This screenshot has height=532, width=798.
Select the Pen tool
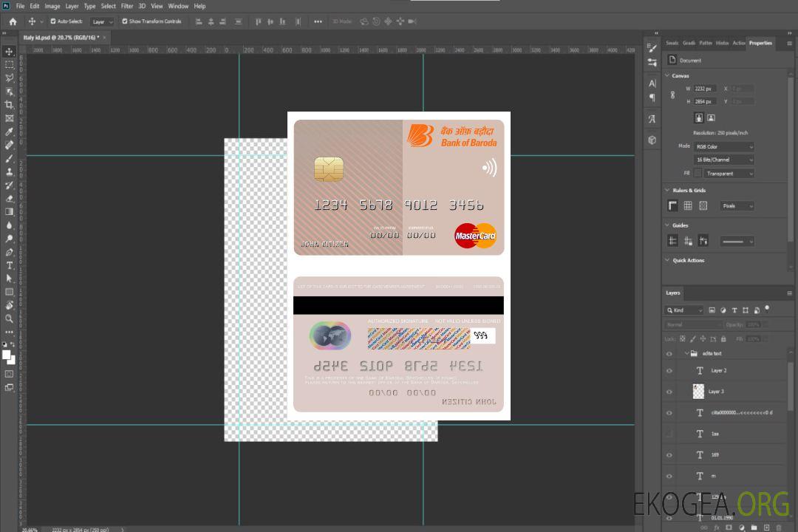click(x=9, y=252)
